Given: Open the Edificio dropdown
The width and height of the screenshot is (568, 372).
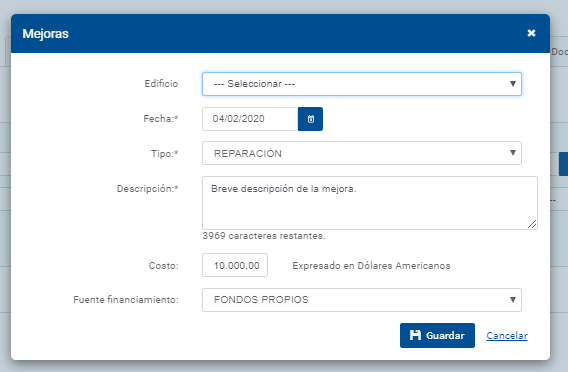Looking at the screenshot, I should pyautogui.click(x=362, y=84).
